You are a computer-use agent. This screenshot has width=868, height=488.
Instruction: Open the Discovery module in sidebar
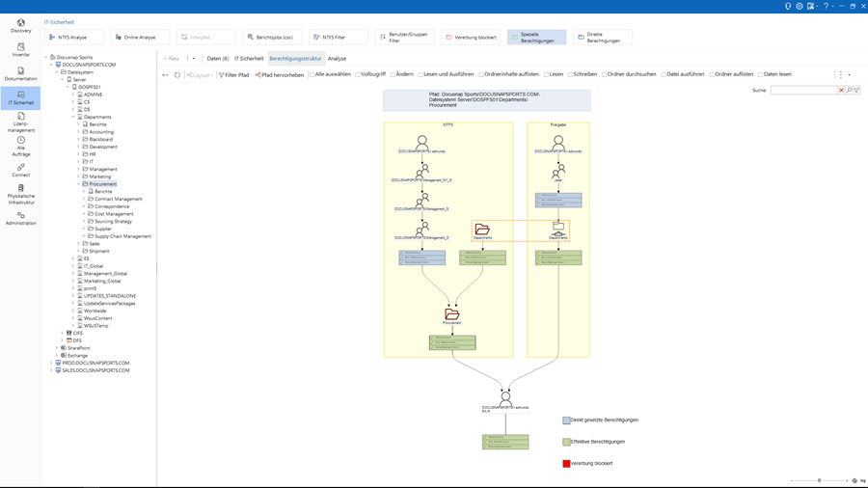click(x=20, y=25)
